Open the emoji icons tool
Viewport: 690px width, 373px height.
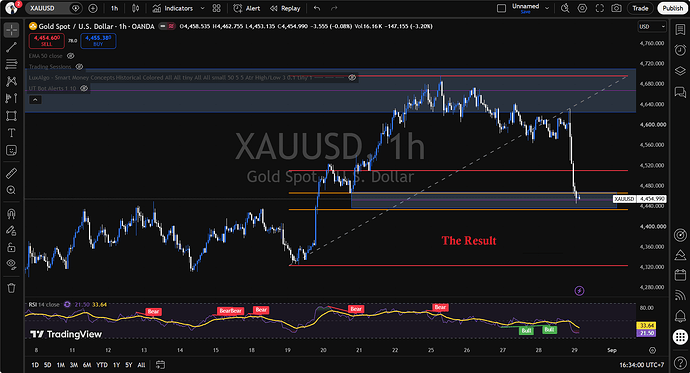(11, 150)
